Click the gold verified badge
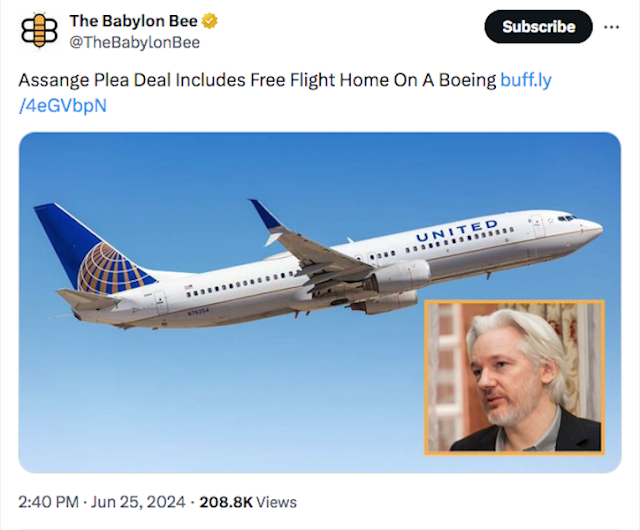This screenshot has width=640, height=530. coord(210,21)
